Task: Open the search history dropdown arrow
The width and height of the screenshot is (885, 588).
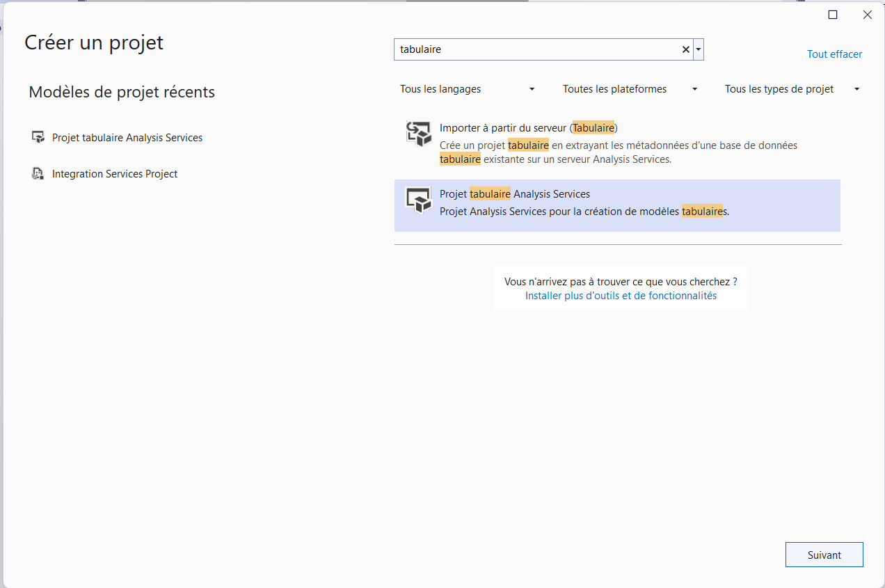Action: pyautogui.click(x=699, y=49)
